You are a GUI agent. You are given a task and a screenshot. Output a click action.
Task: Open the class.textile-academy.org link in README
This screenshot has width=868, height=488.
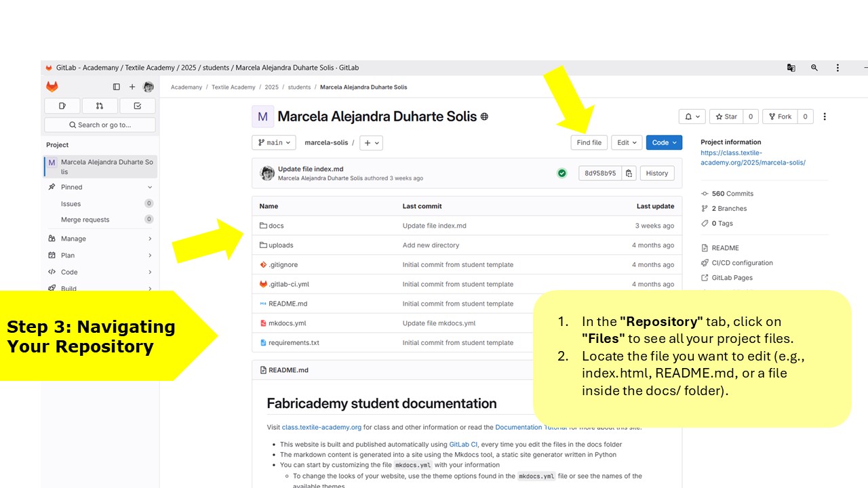tap(321, 428)
